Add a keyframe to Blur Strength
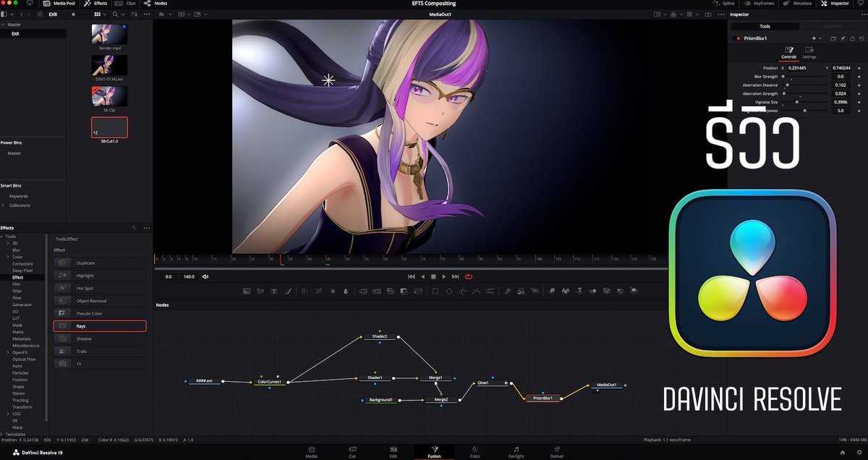This screenshot has width=868, height=460. 859,77
